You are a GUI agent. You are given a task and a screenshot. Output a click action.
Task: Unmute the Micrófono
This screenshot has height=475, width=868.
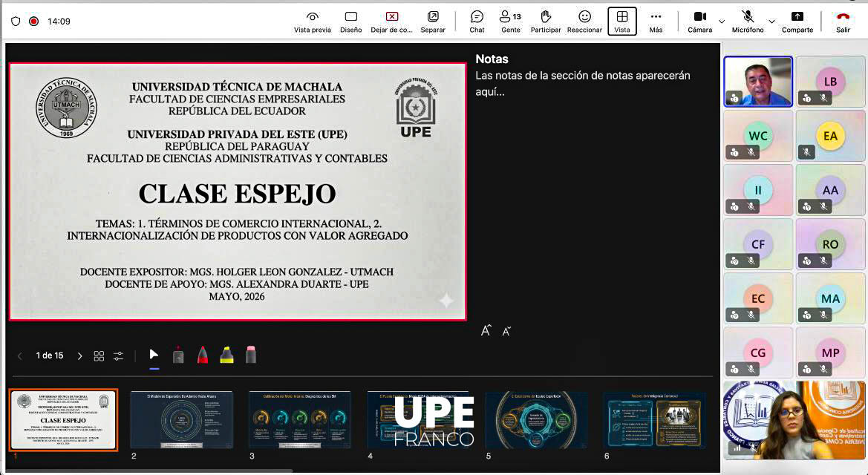click(748, 22)
